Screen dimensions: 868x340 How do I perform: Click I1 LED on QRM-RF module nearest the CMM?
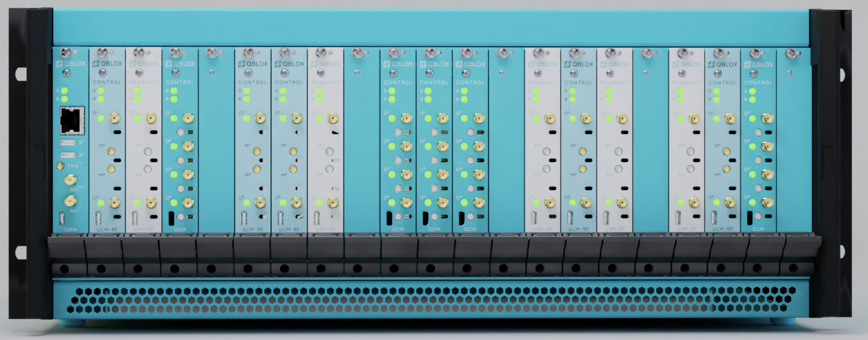click(137, 202)
